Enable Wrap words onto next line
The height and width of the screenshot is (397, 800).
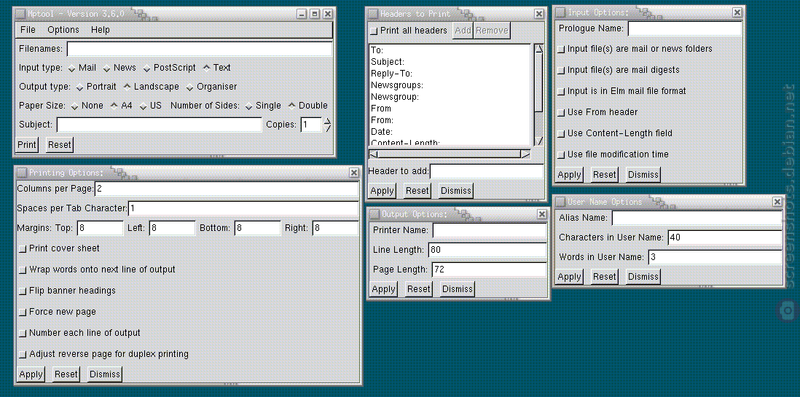[22, 270]
